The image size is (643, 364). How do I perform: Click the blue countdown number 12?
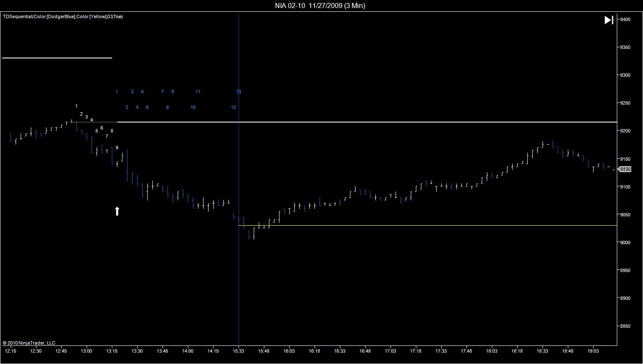click(233, 107)
